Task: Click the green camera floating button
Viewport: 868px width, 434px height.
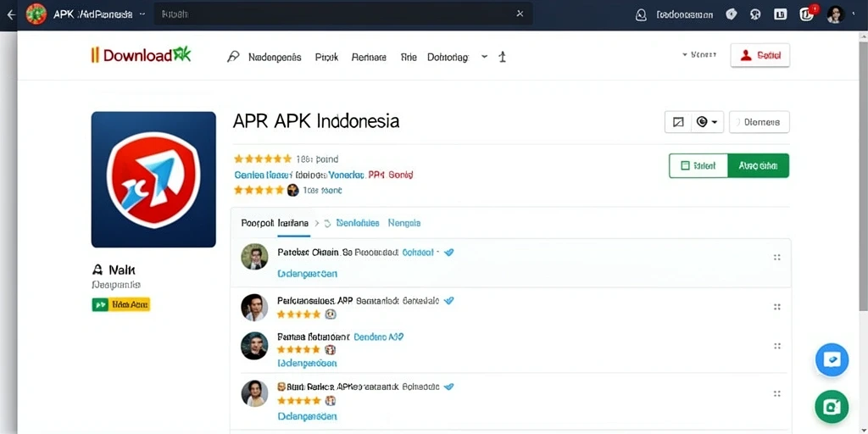Action: tap(832, 406)
